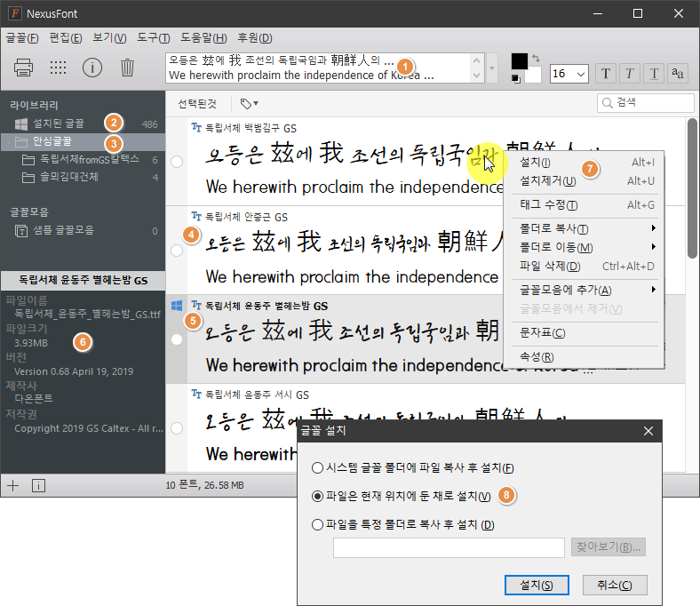
Task: Open the 글꼴(F) menu
Action: click(x=22, y=38)
